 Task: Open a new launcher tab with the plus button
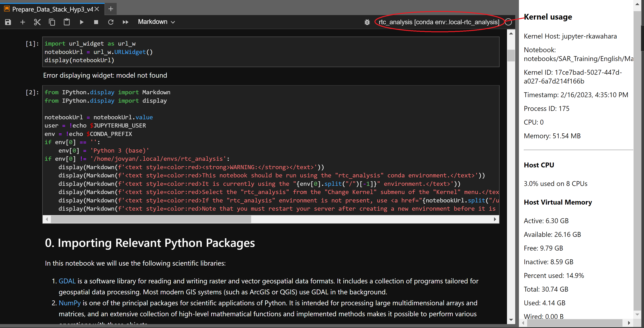coord(111,9)
